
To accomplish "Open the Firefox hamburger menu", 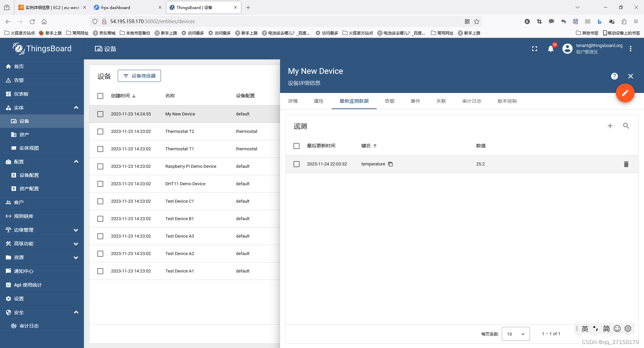I will click(636, 21).
